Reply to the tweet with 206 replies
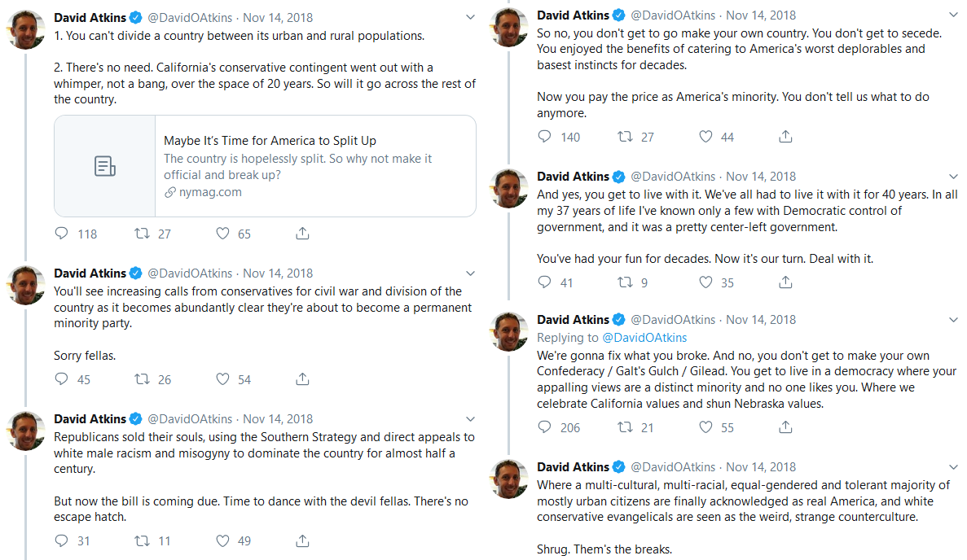967x560 pixels. pos(544,427)
